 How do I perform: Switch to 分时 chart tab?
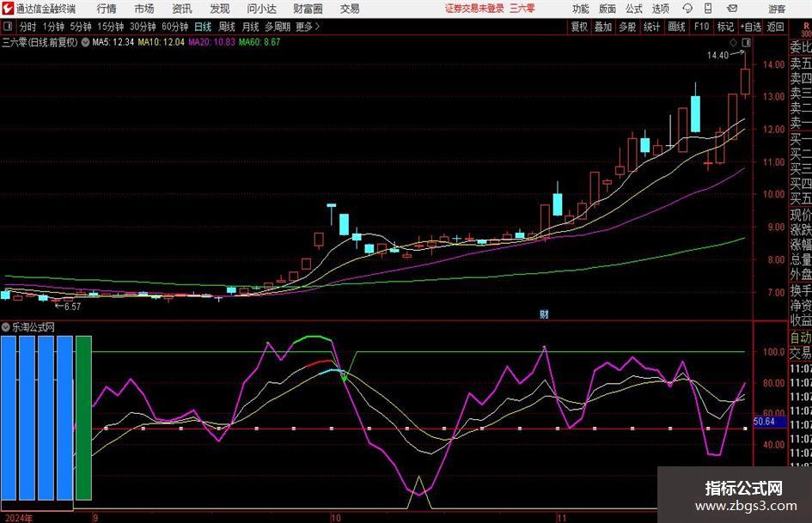(x=27, y=27)
